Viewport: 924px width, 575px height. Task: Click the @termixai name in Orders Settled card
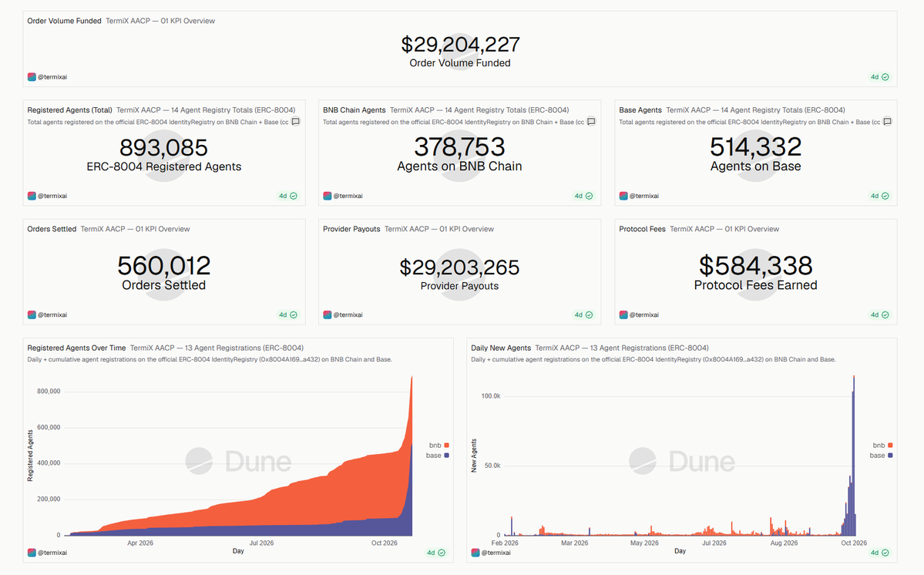click(52, 315)
